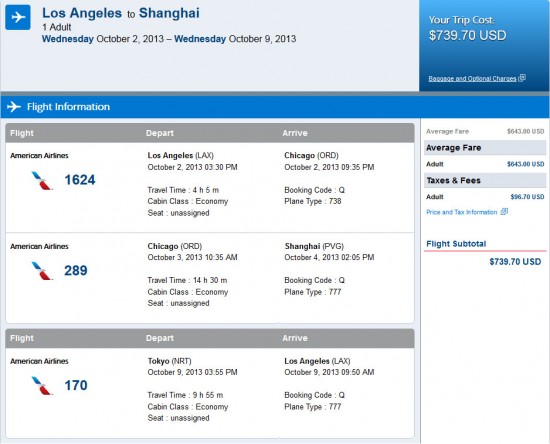Click the blue airplane icon beside Los Angeles
The image size is (550, 444).
18,17
